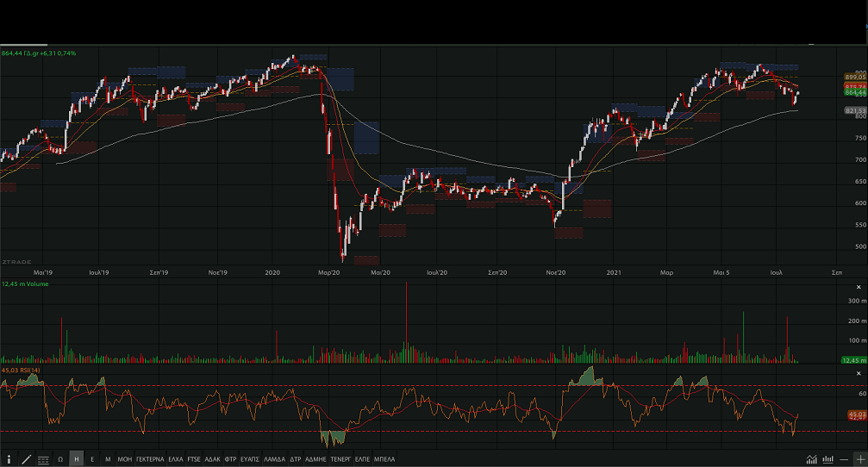The image size is (868, 467).
Task: Open the FTSE symbol chart
Action: [194, 459]
